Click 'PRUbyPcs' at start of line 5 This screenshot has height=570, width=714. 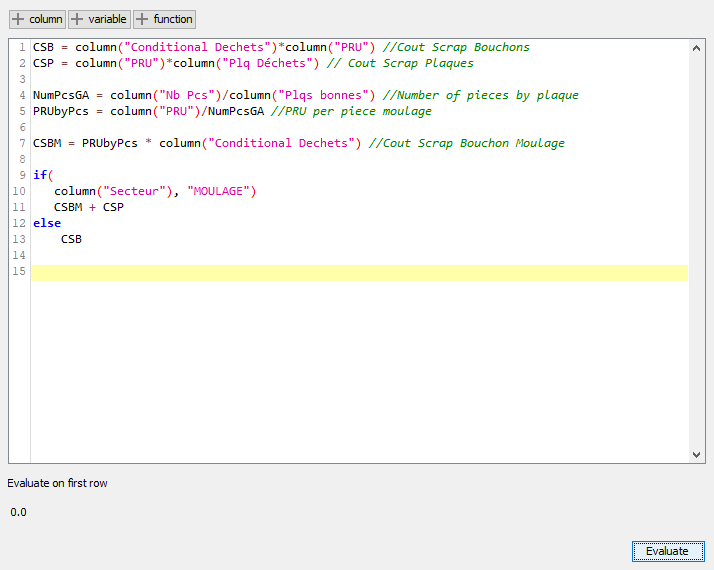(61, 111)
